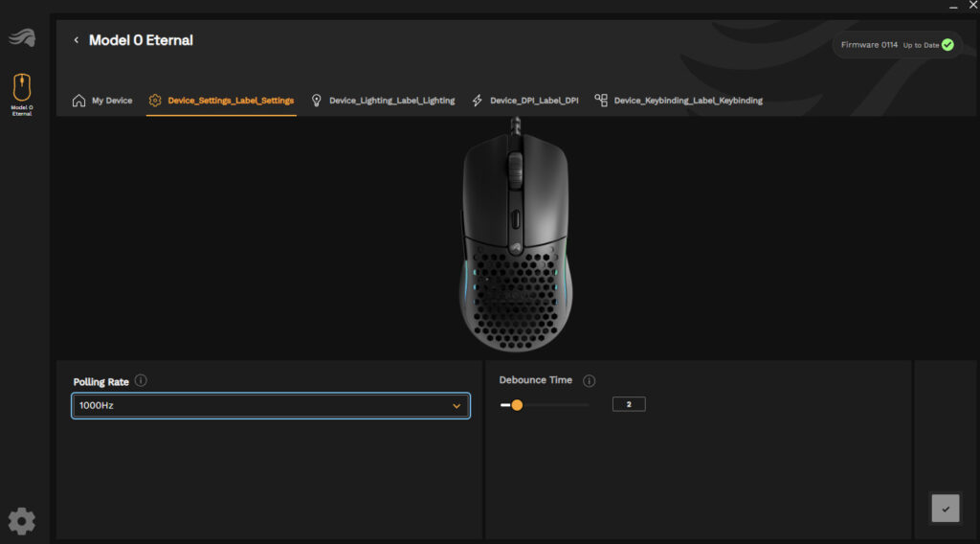This screenshot has width=980, height=544.
Task: Click the Glorious logo in the sidebar
Action: click(21, 37)
